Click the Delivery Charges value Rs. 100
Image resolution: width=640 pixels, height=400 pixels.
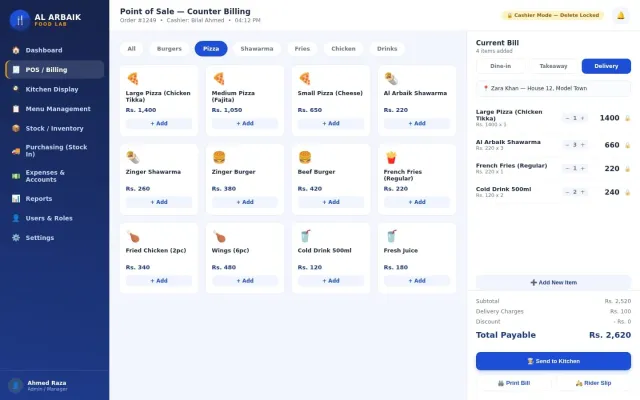[620, 311]
